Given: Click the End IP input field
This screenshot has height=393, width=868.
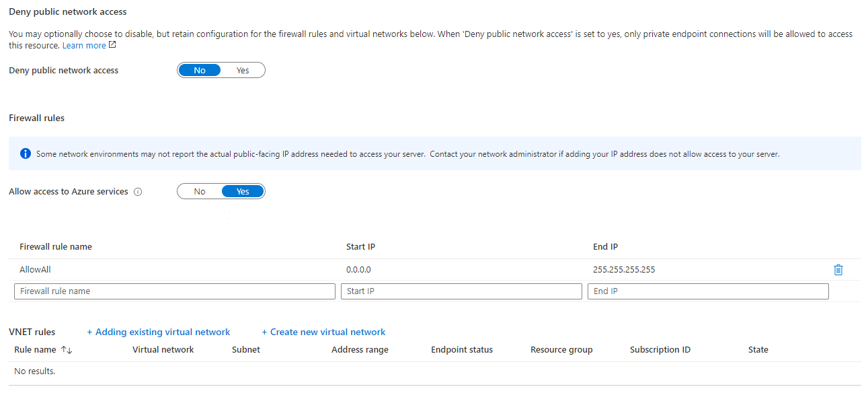Looking at the screenshot, I should click(x=708, y=291).
